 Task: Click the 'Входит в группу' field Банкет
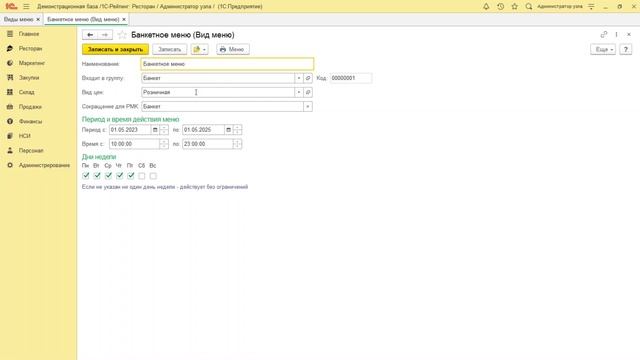tap(218, 78)
